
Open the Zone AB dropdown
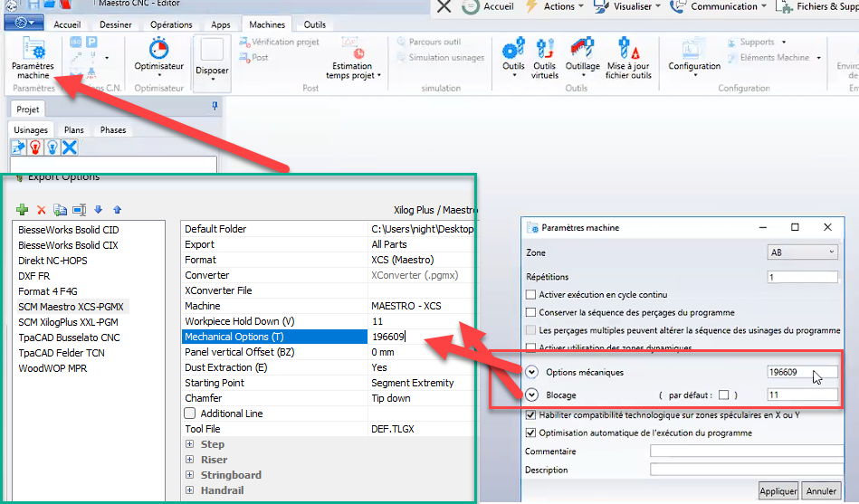[x=803, y=252]
